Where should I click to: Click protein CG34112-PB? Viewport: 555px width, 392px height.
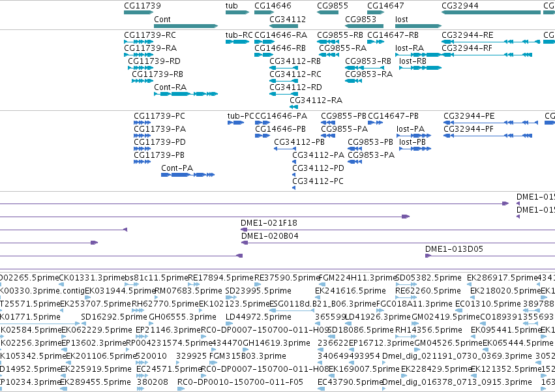(x=285, y=149)
